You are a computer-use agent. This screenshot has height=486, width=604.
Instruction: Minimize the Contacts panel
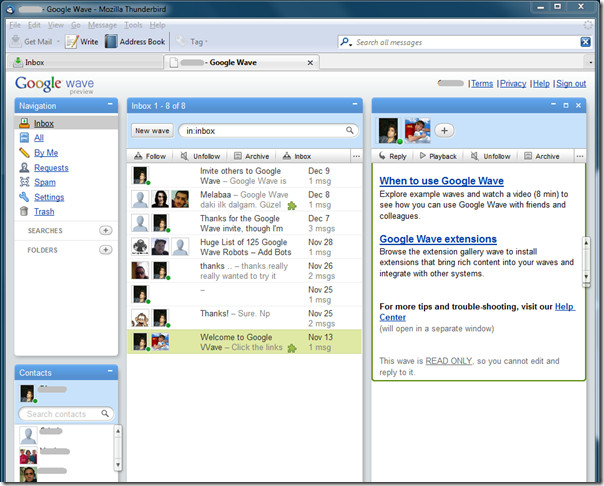click(x=110, y=371)
